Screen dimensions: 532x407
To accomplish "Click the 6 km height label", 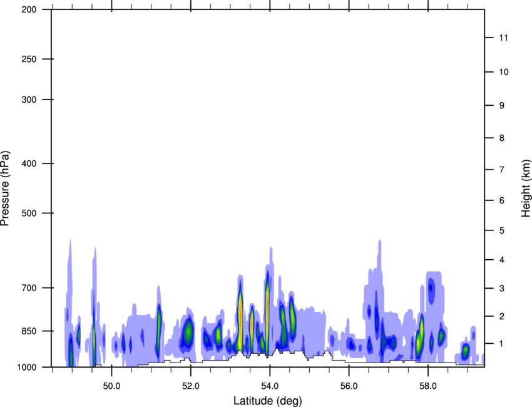I will 502,200.
